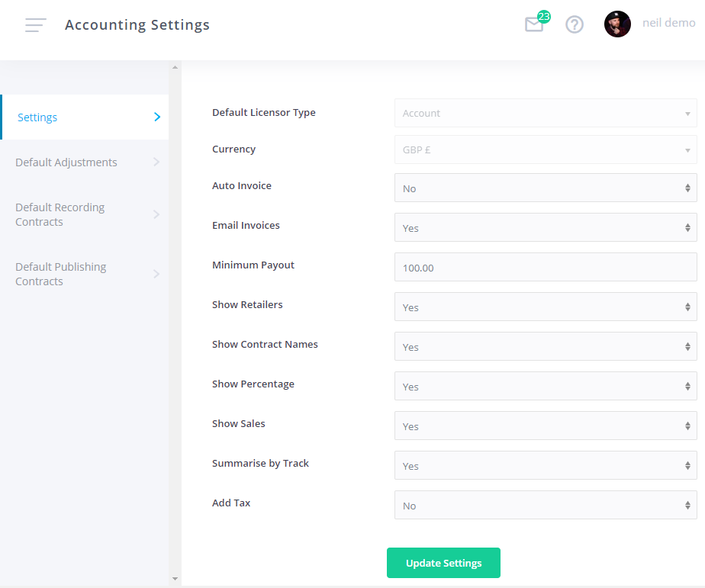Click the neil demo username link
Image resolution: width=705 pixels, height=588 pixels.
[668, 22]
